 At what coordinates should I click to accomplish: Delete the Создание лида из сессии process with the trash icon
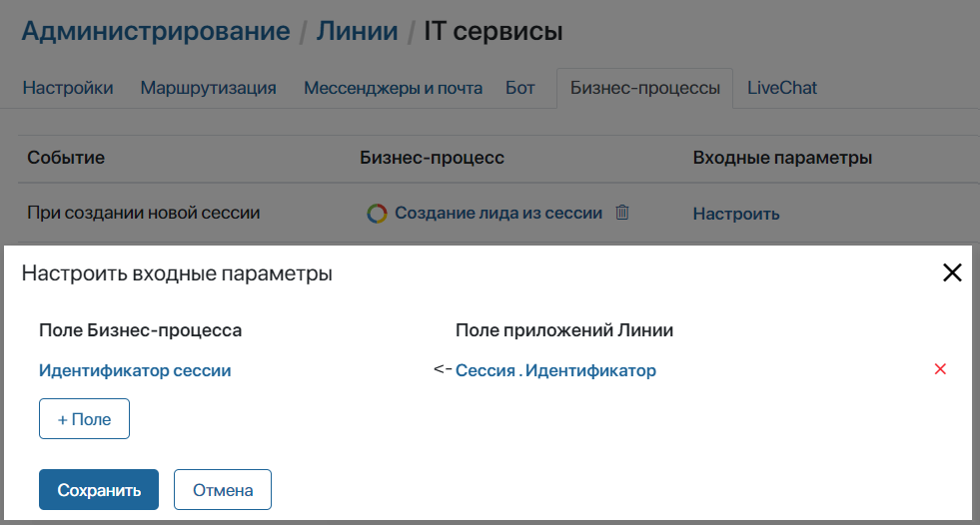click(x=622, y=213)
